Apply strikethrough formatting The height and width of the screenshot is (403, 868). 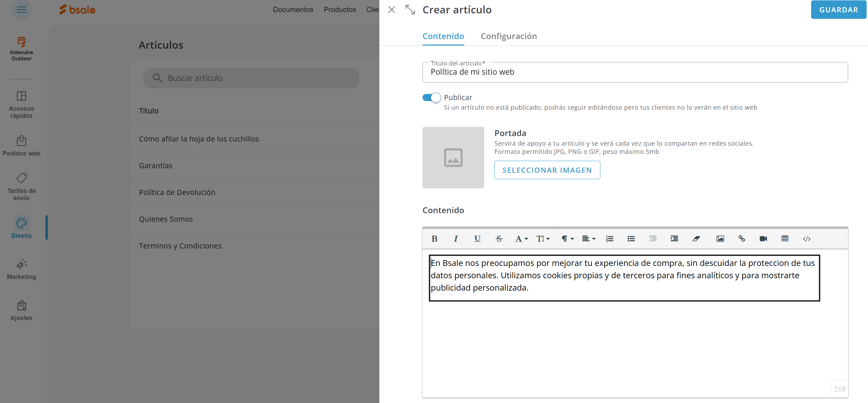(499, 239)
